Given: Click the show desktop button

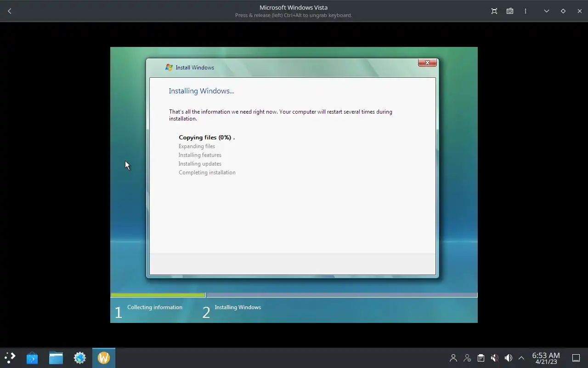Looking at the screenshot, I should coord(576,358).
